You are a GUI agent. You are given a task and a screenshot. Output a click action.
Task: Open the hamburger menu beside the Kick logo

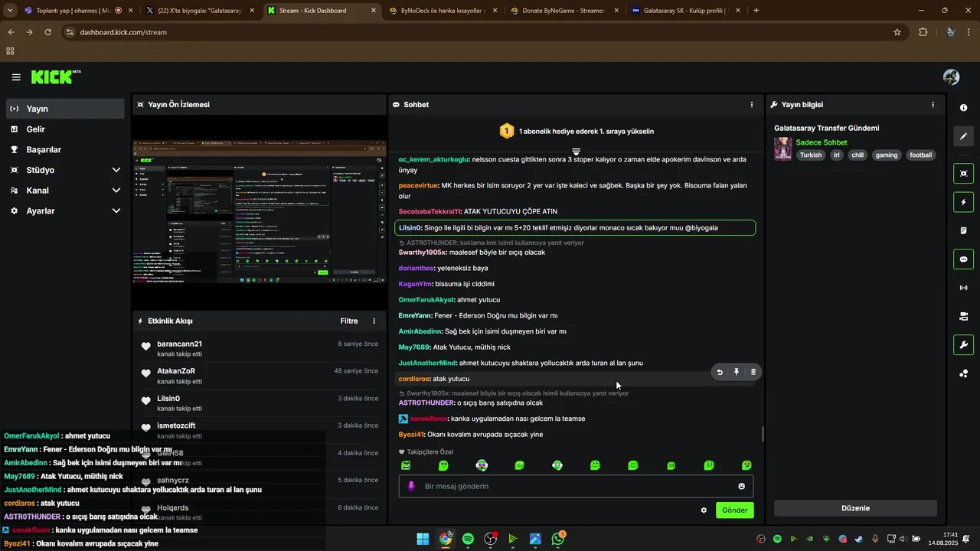click(16, 77)
